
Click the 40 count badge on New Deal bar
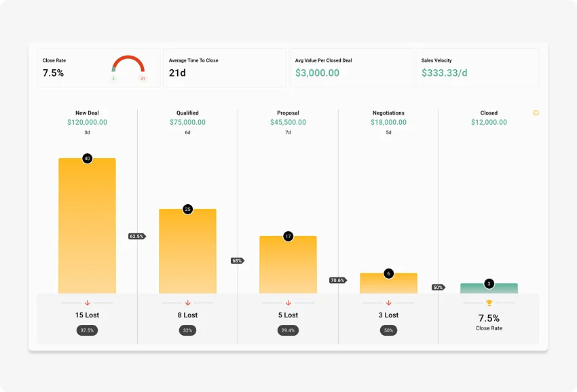[87, 159]
